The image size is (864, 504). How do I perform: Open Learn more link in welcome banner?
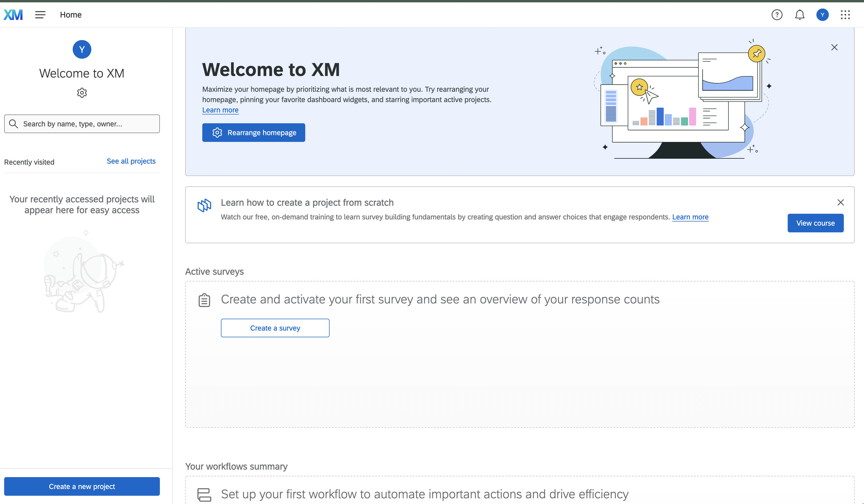pyautogui.click(x=220, y=110)
